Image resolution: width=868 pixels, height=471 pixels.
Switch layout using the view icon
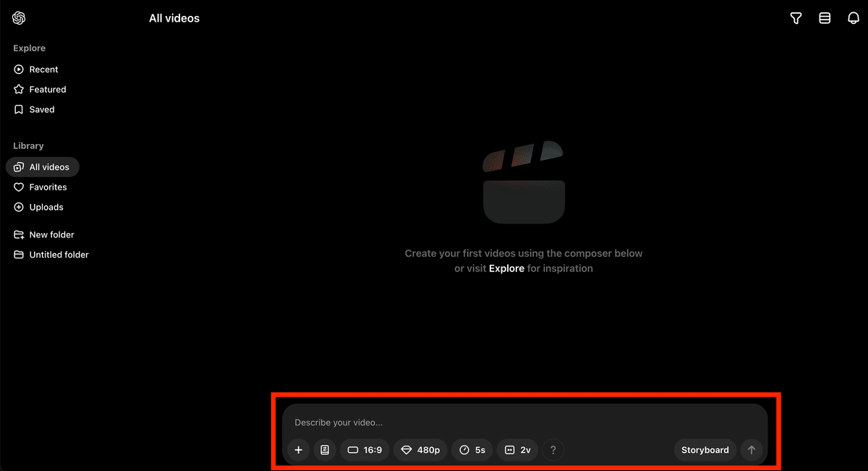pyautogui.click(x=825, y=18)
